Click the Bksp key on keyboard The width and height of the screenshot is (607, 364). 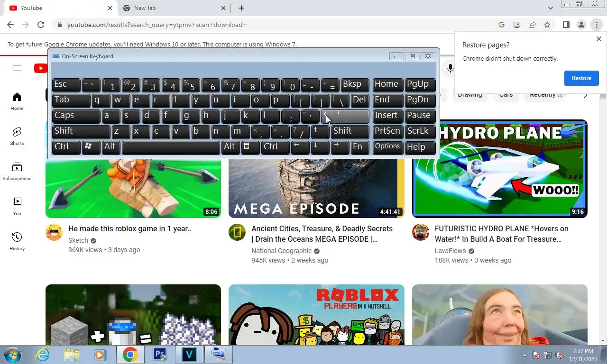coord(355,85)
